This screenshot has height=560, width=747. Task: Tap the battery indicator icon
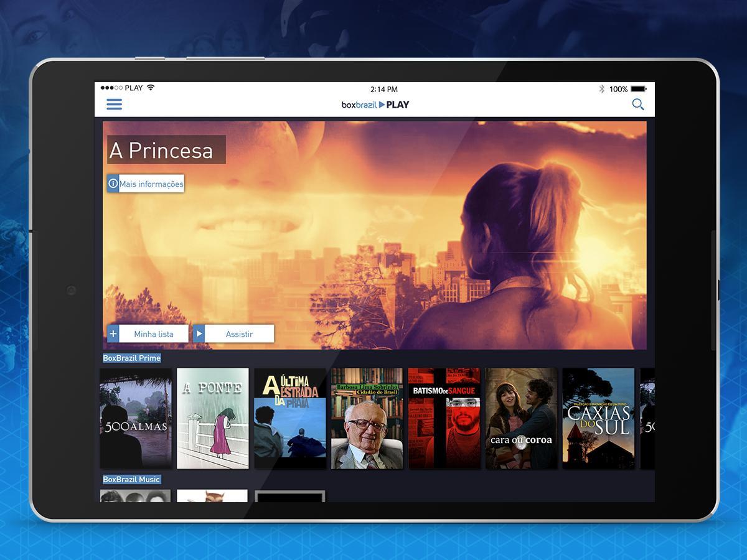point(639,89)
